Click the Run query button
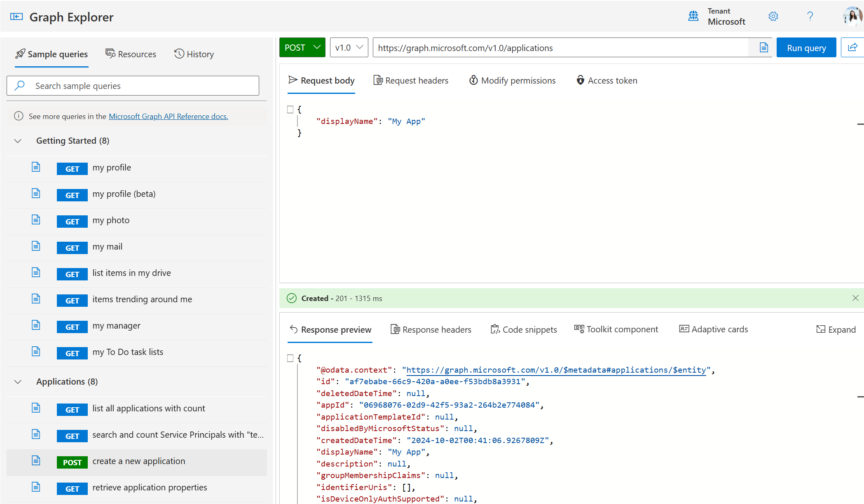The height and width of the screenshot is (504, 864). tap(806, 47)
